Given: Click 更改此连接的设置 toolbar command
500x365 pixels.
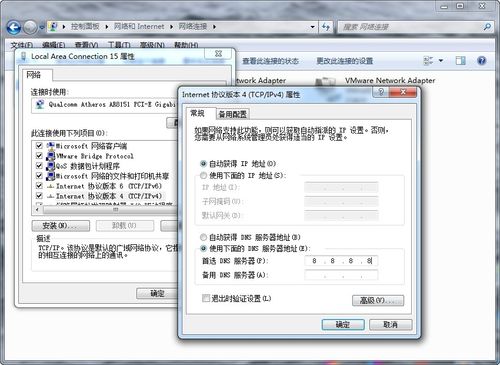Looking at the screenshot, I should pos(344,61).
